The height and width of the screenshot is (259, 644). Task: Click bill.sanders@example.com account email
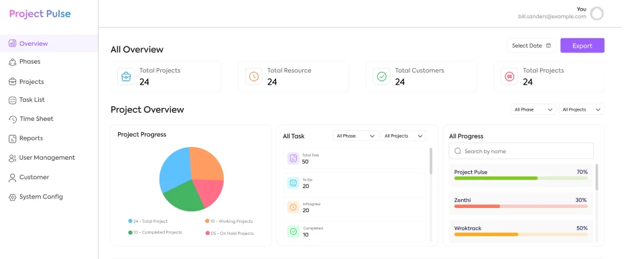552,17
